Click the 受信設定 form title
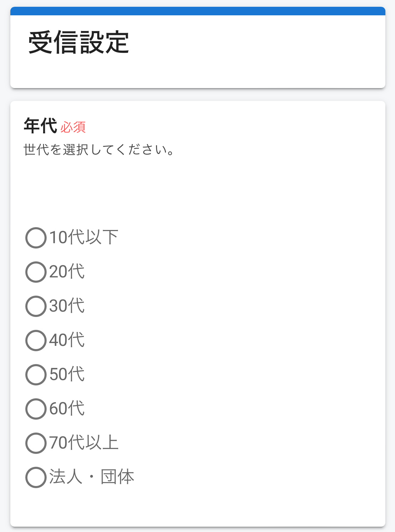The image size is (395, 532). point(79,43)
